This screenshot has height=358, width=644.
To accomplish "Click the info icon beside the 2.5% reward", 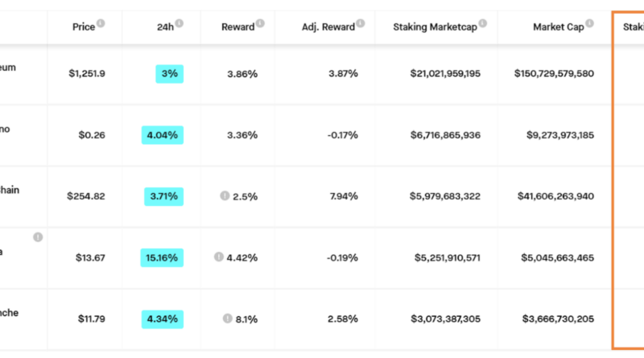I will tap(225, 195).
